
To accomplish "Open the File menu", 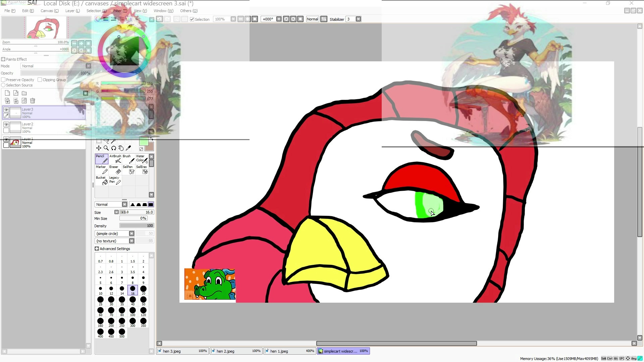I will [x=10, y=11].
